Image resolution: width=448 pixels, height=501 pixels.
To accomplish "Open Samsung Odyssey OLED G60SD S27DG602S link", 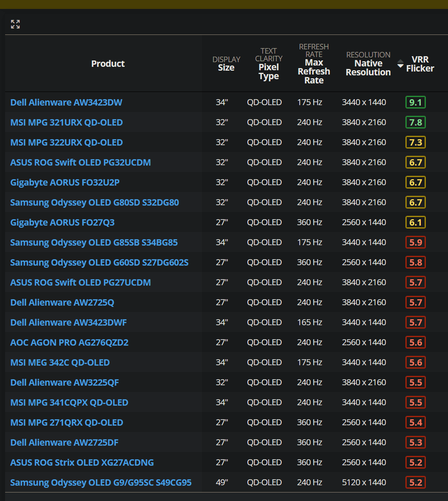I will (100, 262).
